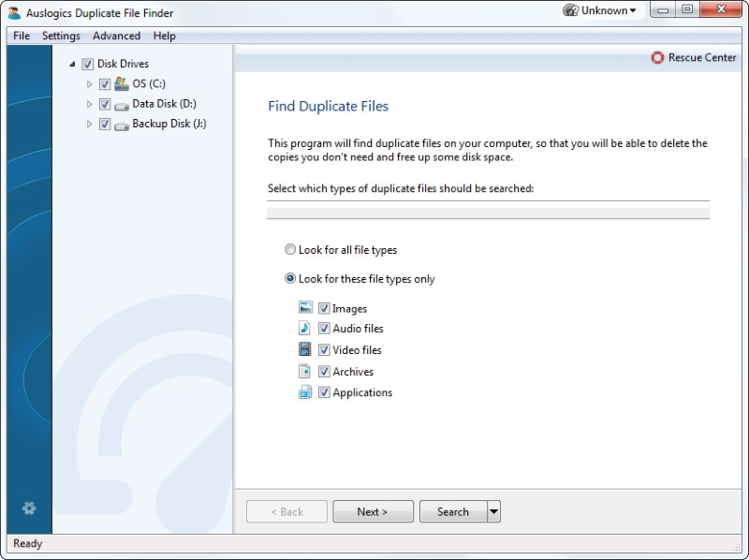This screenshot has width=749, height=560.
Task: Click the Ready status bar text
Action: pyautogui.click(x=28, y=544)
